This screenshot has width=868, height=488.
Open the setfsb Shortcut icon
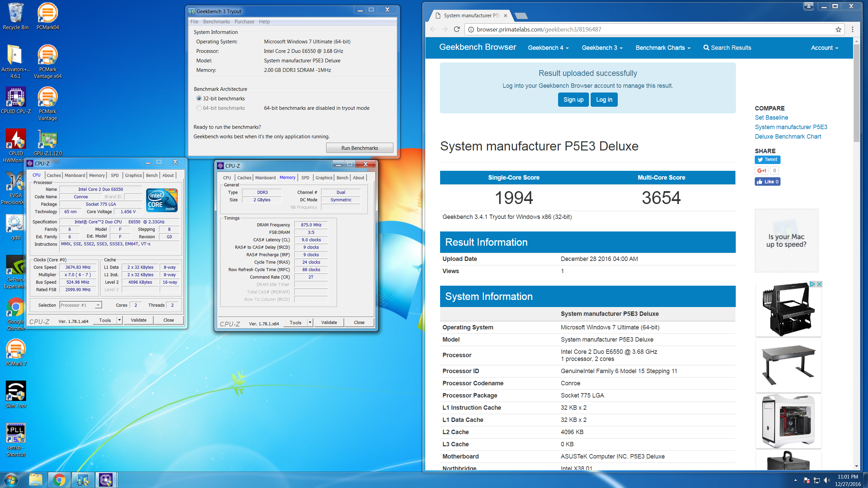[x=16, y=440]
